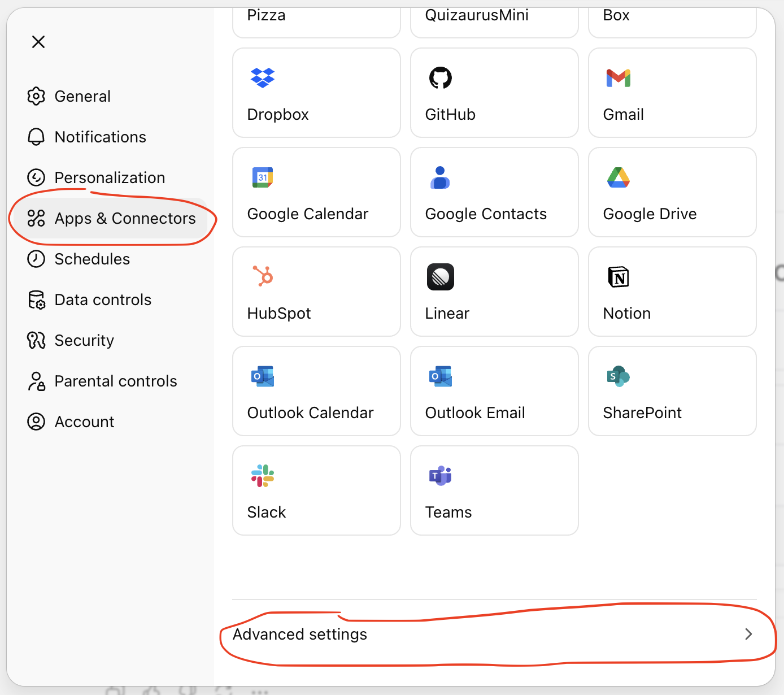The height and width of the screenshot is (695, 784).
Task: Select the Google Calendar connector
Action: point(316,192)
